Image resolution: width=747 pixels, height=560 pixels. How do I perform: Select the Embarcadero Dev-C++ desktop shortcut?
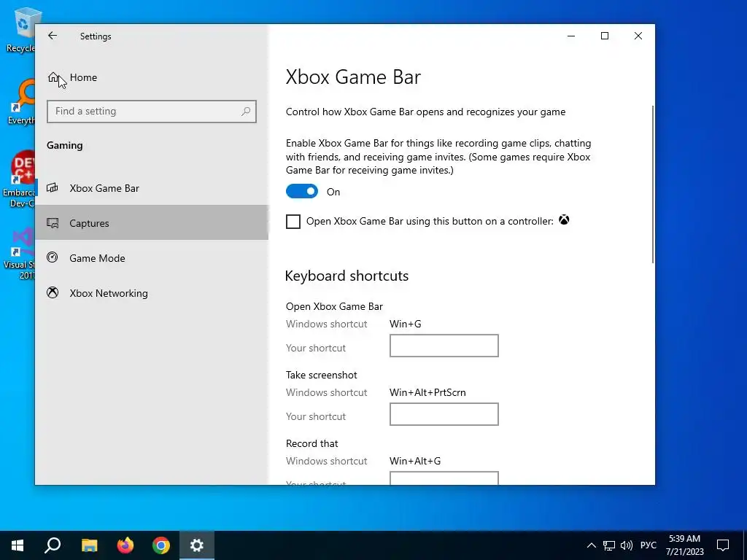(19, 179)
